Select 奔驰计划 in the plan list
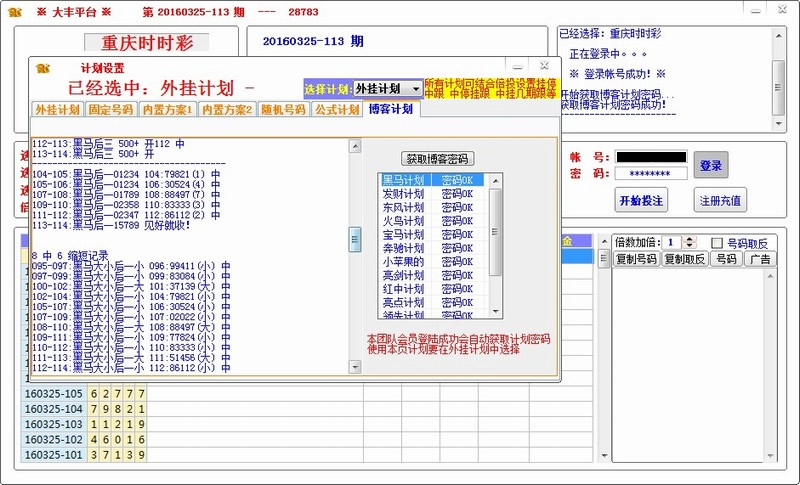This screenshot has height=485, width=800. 433,248
